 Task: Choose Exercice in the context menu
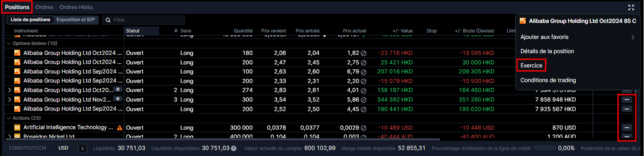531,65
